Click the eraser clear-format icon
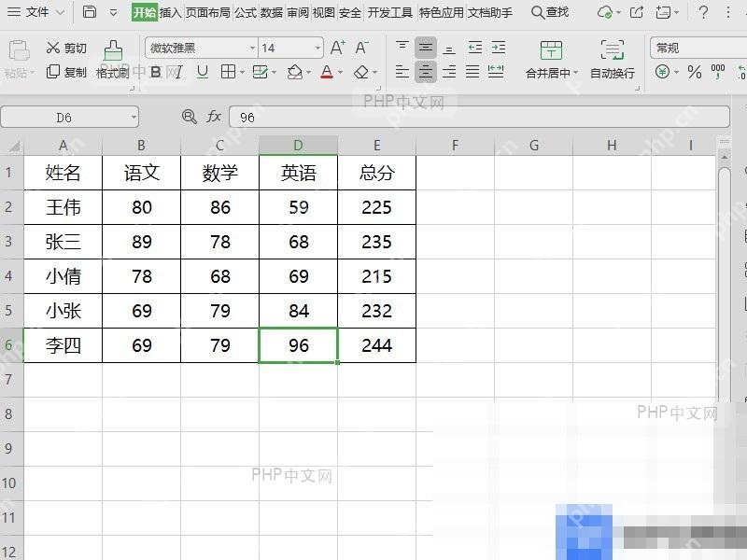747x560 pixels. [x=361, y=72]
